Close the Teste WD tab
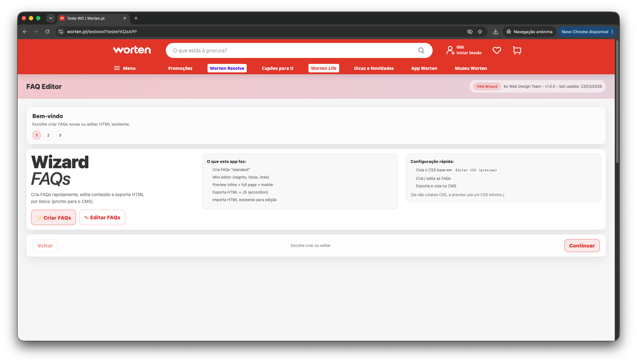Screen dimensions: 637x364 click(x=125, y=18)
